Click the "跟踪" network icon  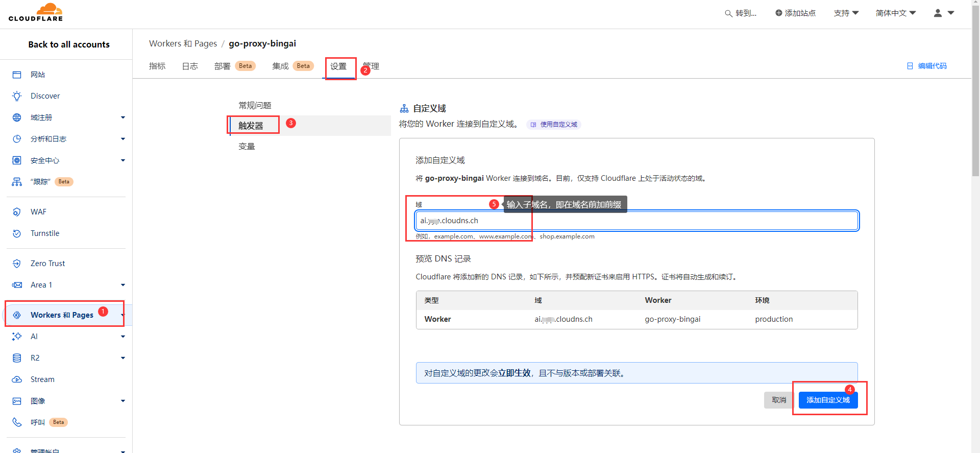click(17, 182)
